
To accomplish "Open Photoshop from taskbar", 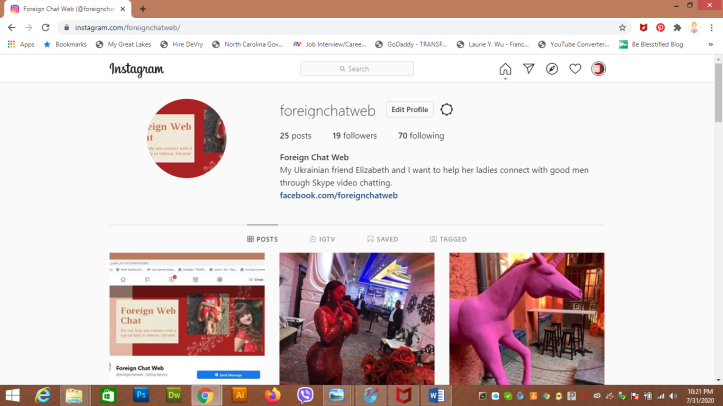I will point(141,395).
